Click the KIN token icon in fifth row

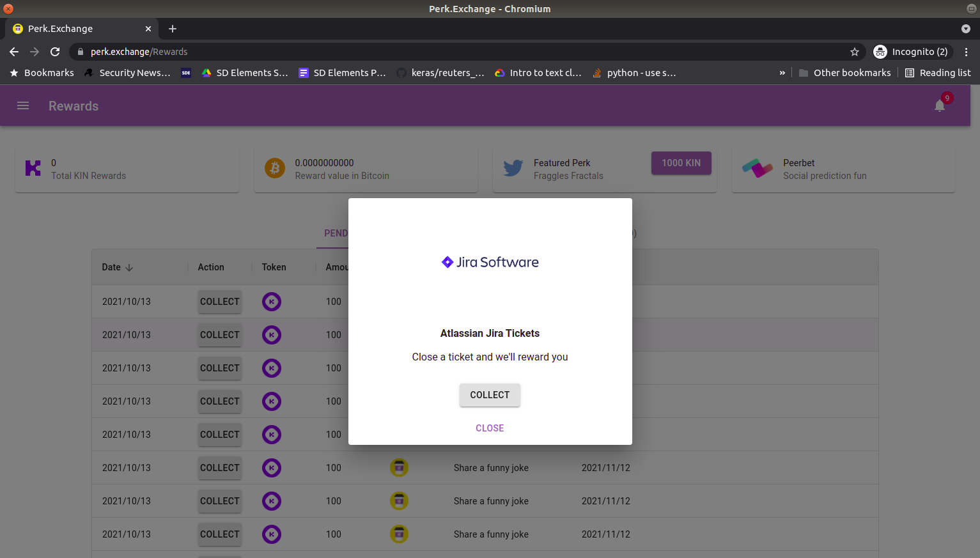click(272, 435)
